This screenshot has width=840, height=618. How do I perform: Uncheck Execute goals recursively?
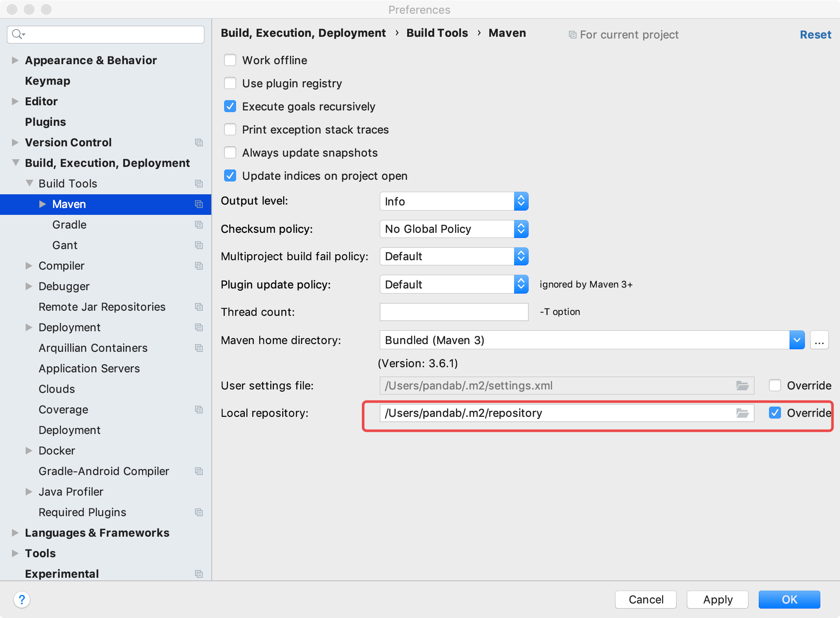pyautogui.click(x=230, y=107)
